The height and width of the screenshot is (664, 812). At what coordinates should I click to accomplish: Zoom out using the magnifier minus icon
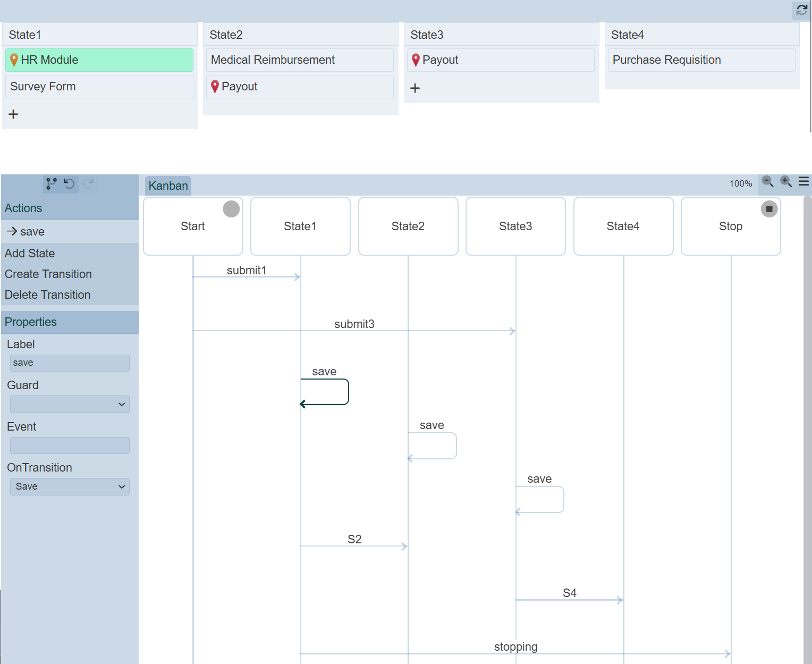767,182
